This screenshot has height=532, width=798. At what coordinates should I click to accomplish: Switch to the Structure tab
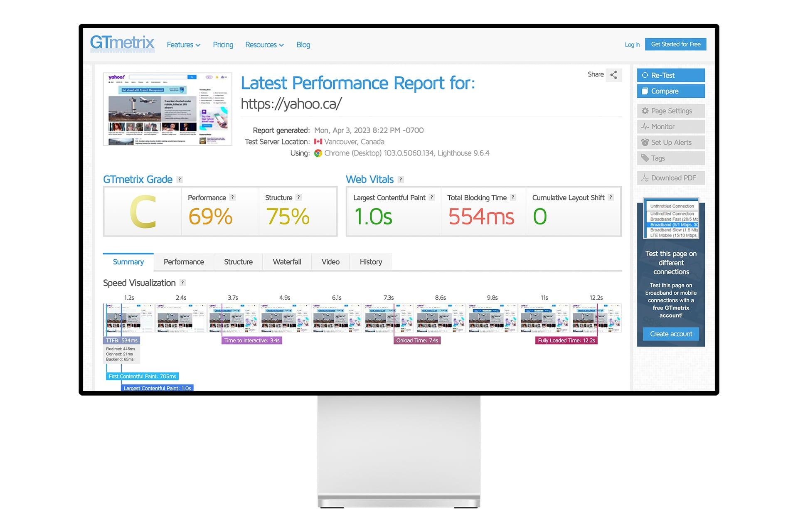click(238, 262)
